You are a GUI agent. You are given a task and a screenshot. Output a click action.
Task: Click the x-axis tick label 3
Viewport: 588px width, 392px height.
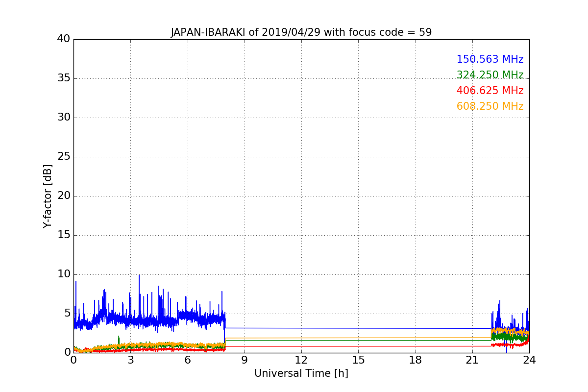click(130, 360)
